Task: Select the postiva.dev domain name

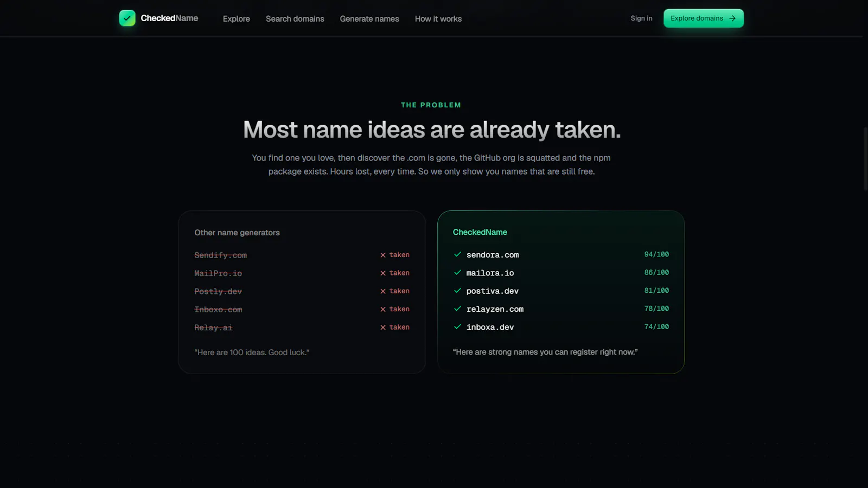Action: pos(493,291)
